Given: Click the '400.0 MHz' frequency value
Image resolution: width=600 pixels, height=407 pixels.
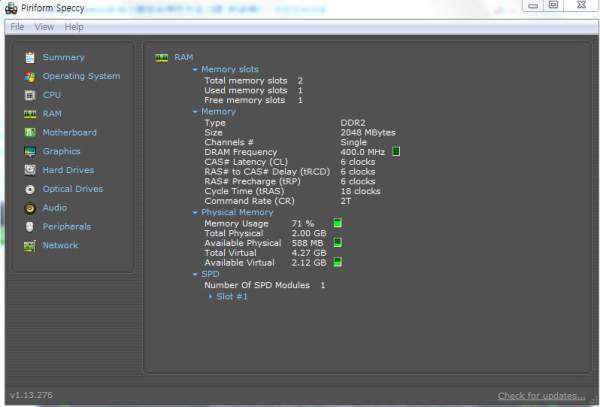Looking at the screenshot, I should tap(362, 152).
